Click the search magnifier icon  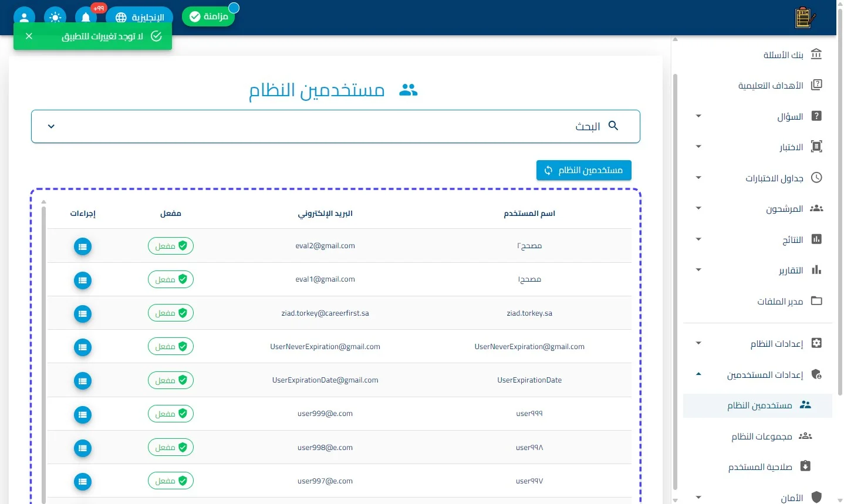613,126
